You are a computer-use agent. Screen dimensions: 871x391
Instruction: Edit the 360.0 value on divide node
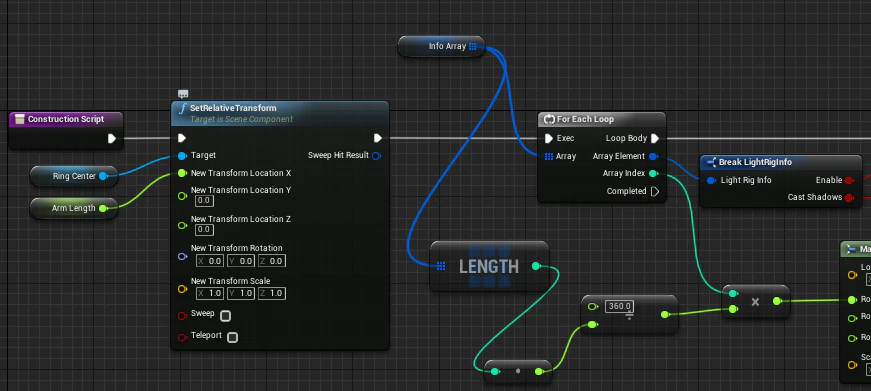[x=619, y=306]
